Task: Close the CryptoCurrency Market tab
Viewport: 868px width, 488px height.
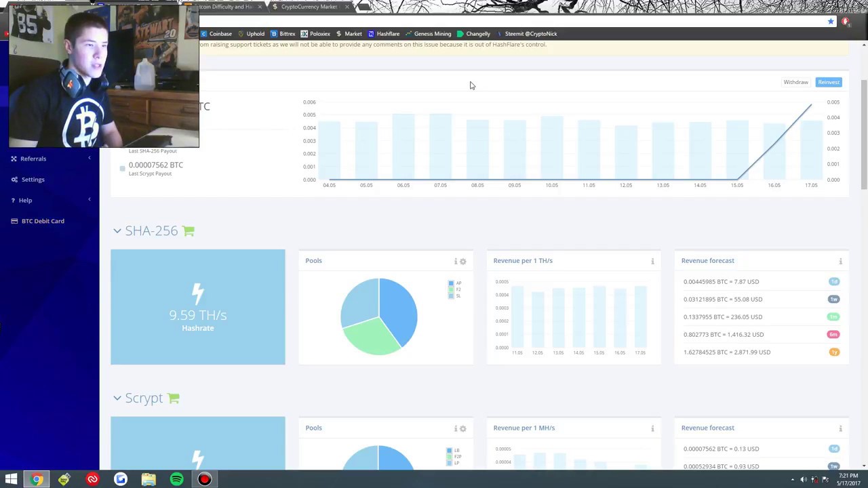Action: (x=347, y=7)
